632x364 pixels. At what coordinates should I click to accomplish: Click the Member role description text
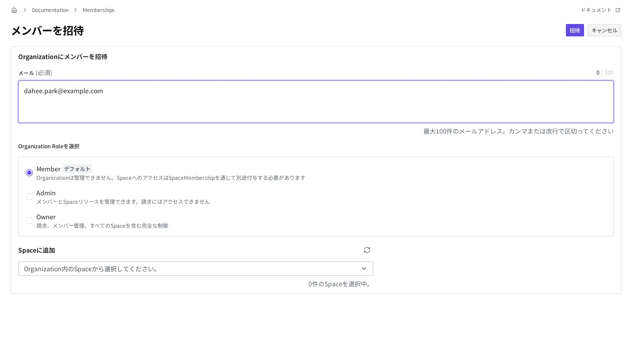pyautogui.click(x=171, y=178)
